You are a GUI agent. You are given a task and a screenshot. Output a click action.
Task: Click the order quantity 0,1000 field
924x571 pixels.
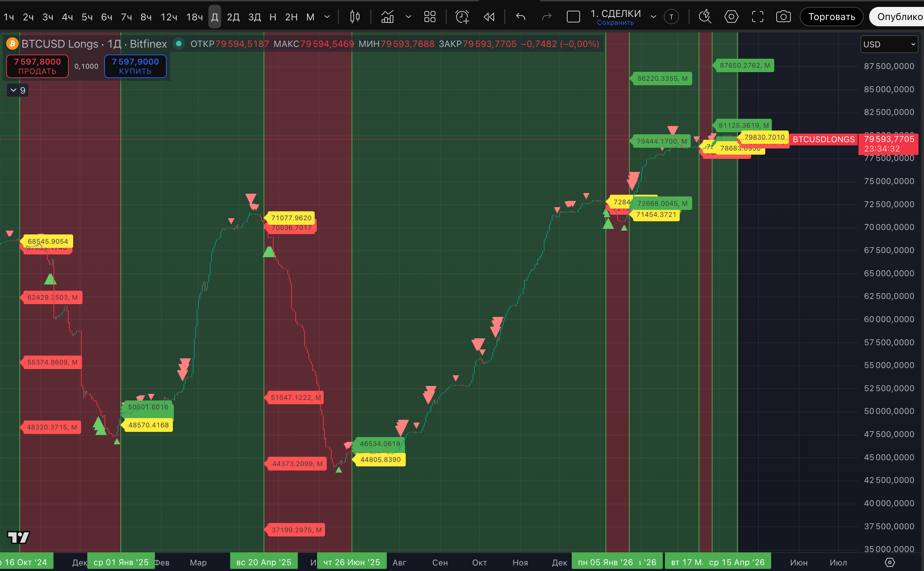coord(86,67)
